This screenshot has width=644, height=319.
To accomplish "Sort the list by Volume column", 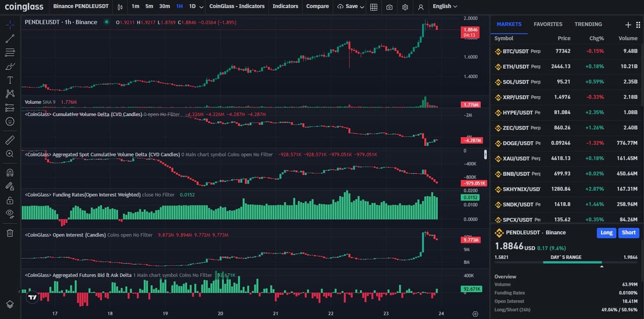I will [628, 38].
